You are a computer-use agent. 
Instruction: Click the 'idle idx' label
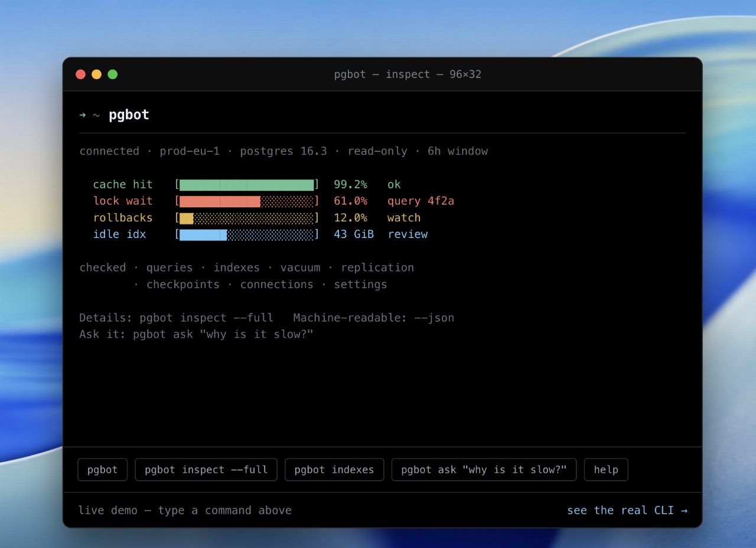(119, 234)
